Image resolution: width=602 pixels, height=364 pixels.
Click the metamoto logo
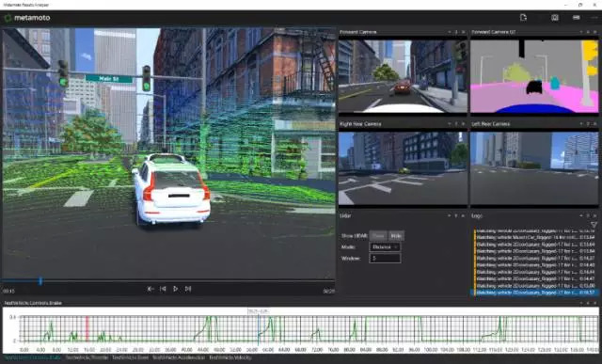(x=27, y=18)
